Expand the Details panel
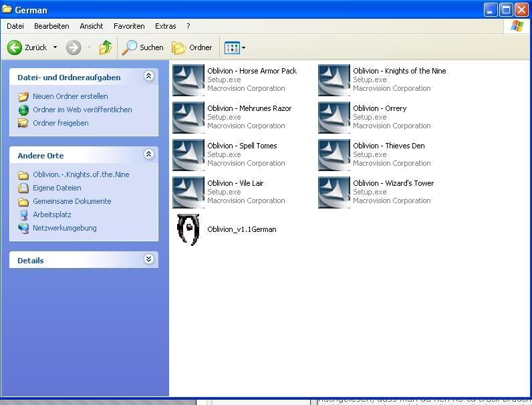 148,259
